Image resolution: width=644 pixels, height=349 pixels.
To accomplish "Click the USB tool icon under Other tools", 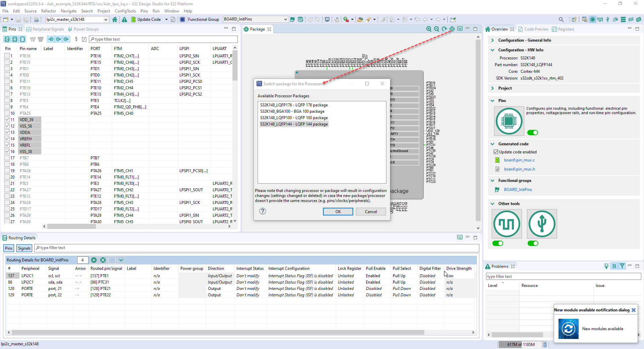I will (x=542, y=224).
